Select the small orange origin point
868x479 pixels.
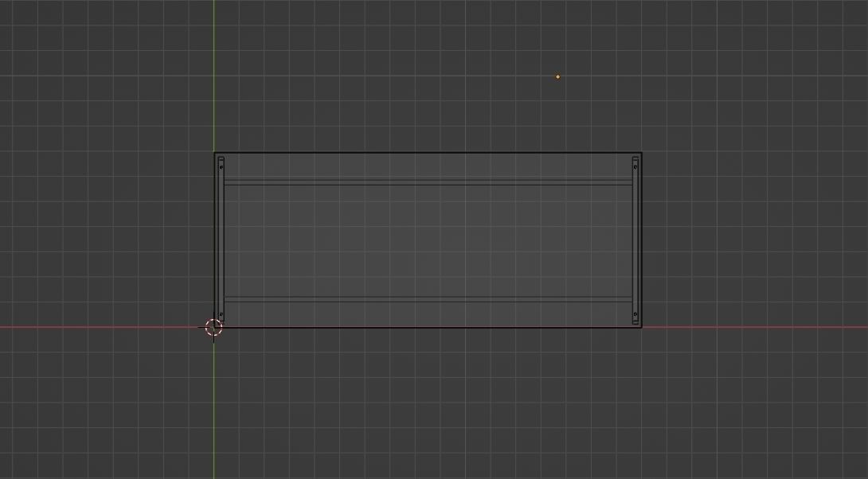pyautogui.click(x=557, y=77)
